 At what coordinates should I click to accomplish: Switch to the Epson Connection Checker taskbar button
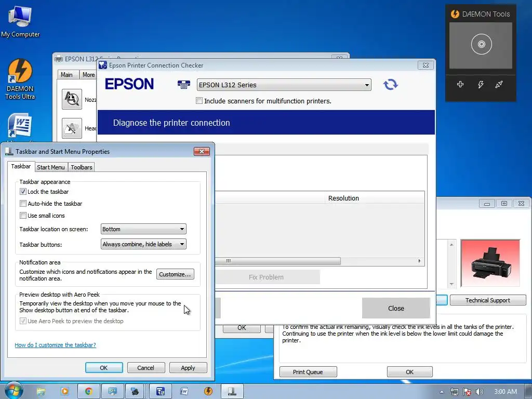pyautogui.click(x=161, y=392)
